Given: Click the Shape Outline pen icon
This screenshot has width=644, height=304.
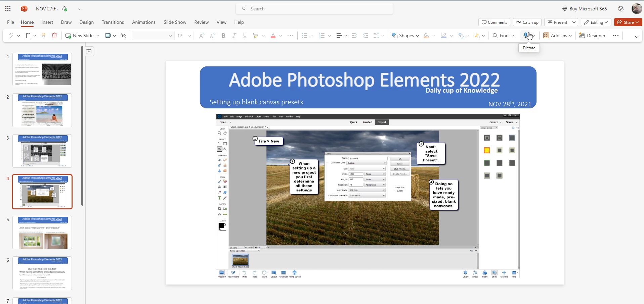Looking at the screenshot, I should pyautogui.click(x=444, y=36).
